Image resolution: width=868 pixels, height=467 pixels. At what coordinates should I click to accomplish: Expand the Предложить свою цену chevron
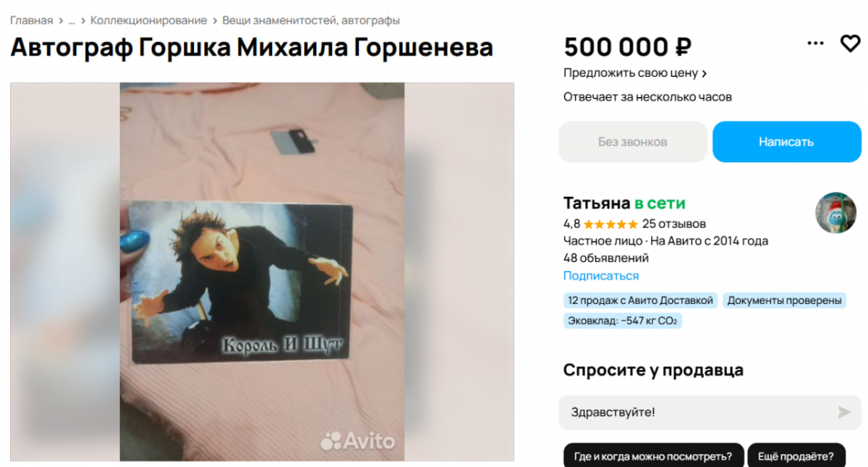(x=705, y=73)
